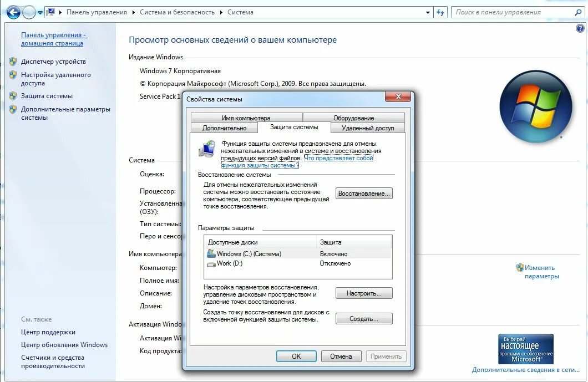This screenshot has width=588, height=382.
Task: Click the Genuine Microsoft software badge
Action: coord(526,349)
